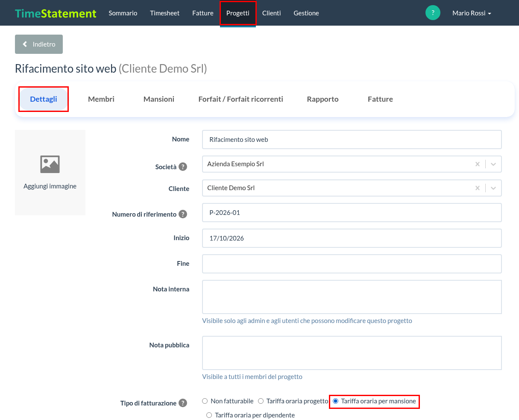The image size is (519, 420).
Task: Expand the Cliente dropdown arrow
Action: (x=493, y=188)
